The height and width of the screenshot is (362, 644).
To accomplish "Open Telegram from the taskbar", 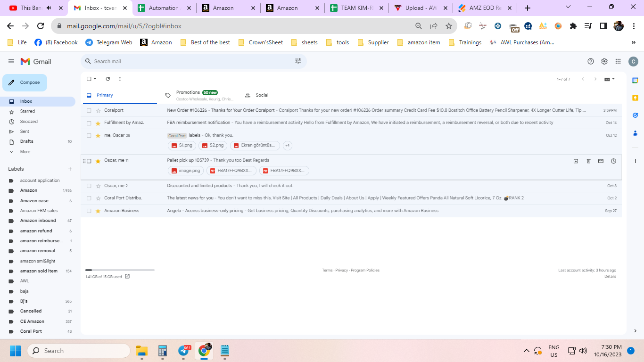I will 184,351.
